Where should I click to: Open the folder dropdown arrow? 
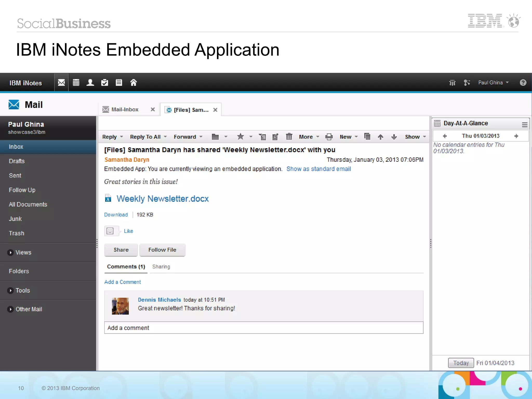226,137
